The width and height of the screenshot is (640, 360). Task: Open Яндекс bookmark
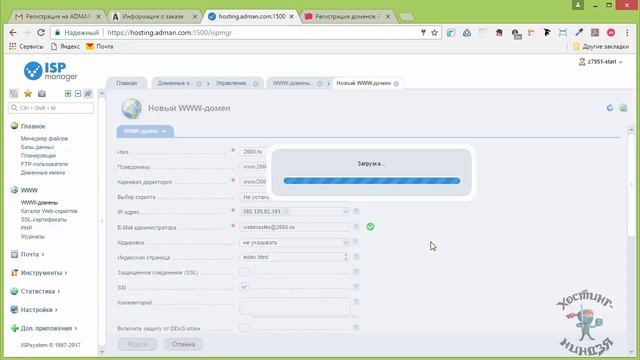65,47
